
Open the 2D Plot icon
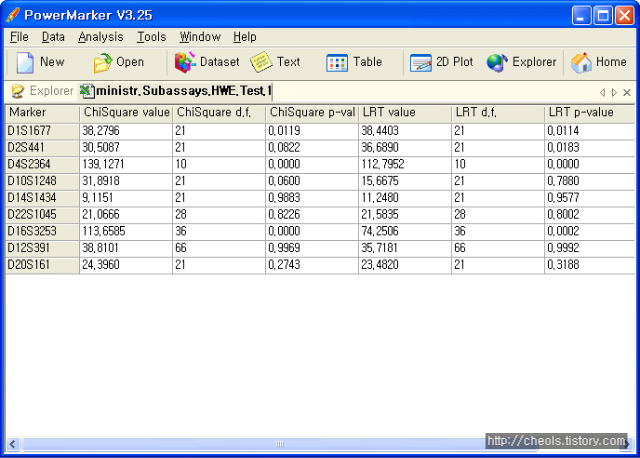click(x=421, y=63)
